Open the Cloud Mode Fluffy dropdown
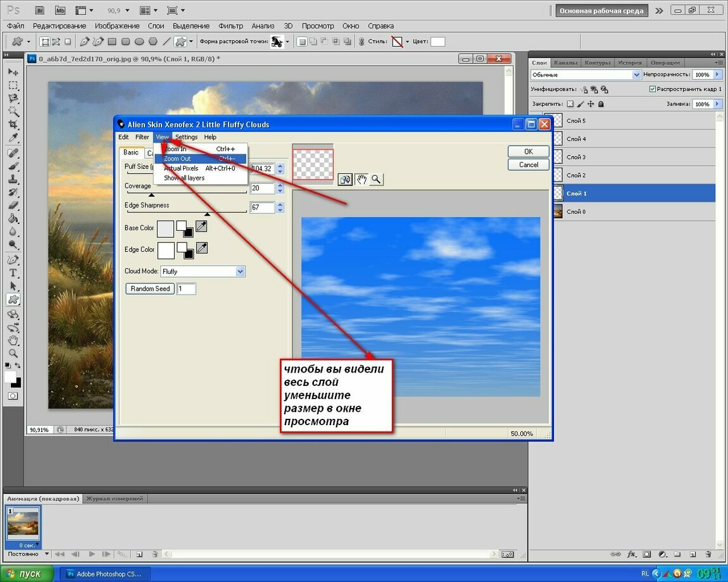The image size is (728, 582). pyautogui.click(x=240, y=271)
